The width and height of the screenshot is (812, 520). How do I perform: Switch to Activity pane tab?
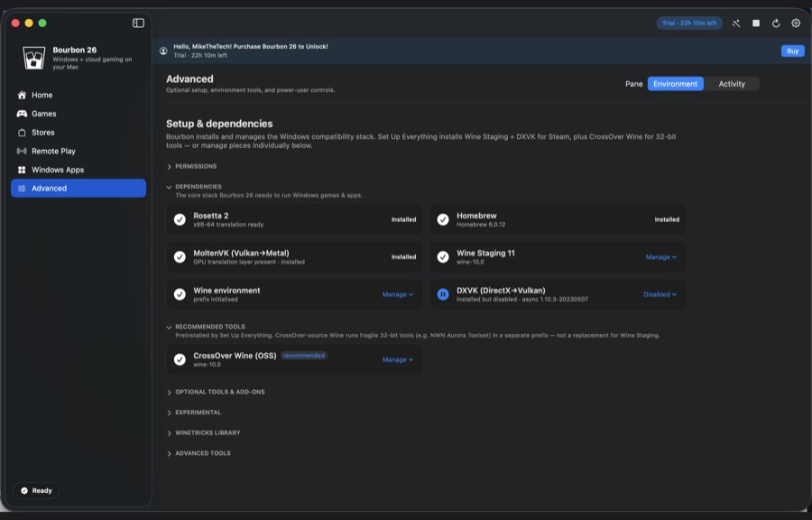coord(732,84)
